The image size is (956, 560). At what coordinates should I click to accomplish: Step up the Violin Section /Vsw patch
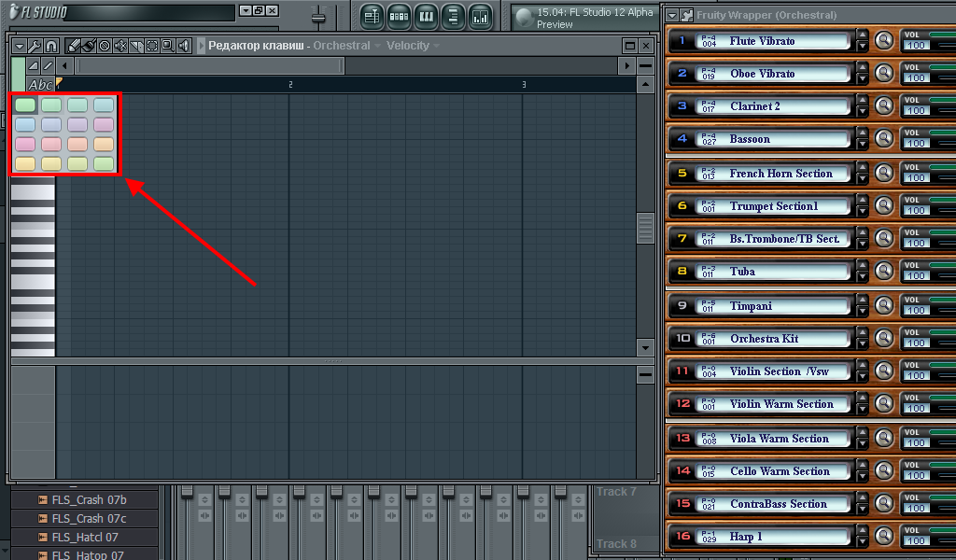[x=862, y=365]
